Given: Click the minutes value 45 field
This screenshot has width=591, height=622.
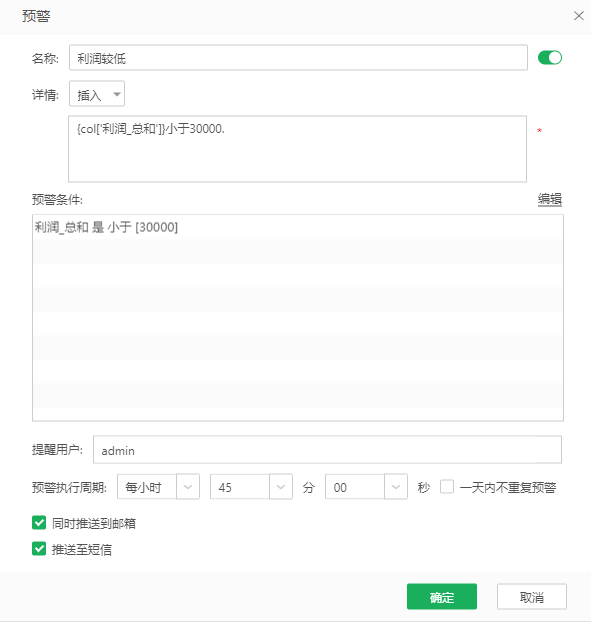Looking at the screenshot, I should click(240, 487).
